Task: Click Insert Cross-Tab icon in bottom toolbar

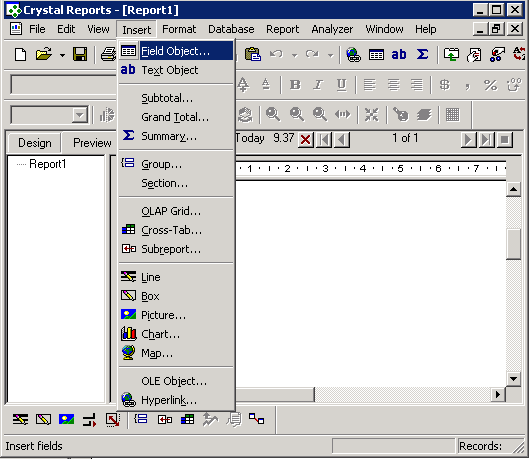Action: (187, 420)
